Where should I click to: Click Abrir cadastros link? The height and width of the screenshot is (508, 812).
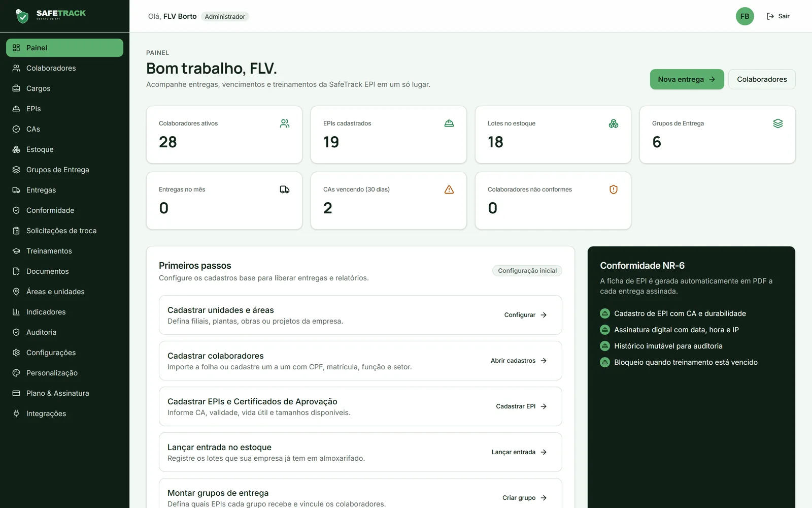pos(519,361)
